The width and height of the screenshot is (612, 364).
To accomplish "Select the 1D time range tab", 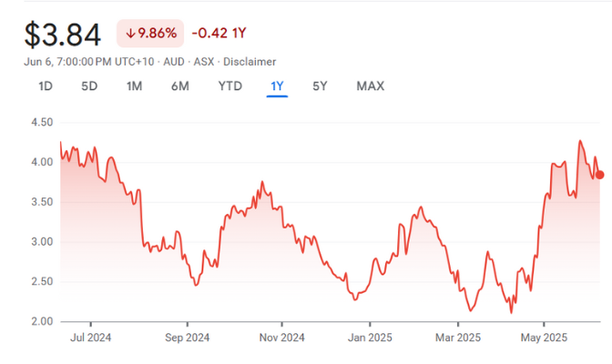I will [45, 86].
